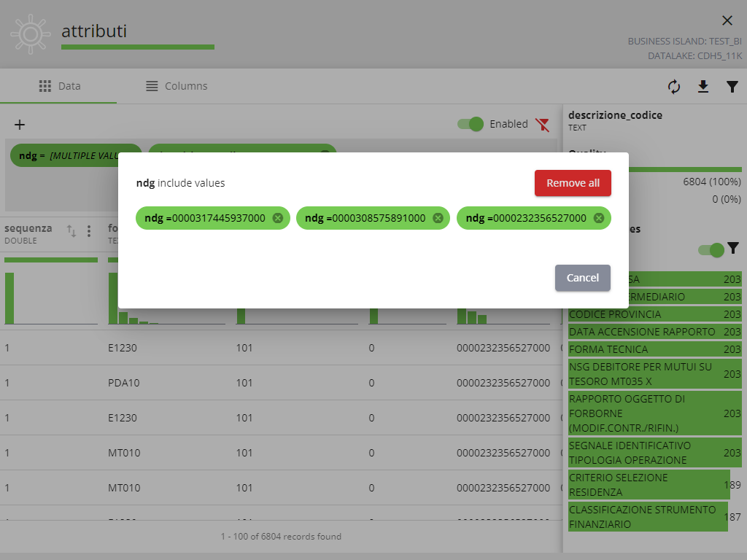
Task: Sort by the sequenza column arrows
Action: (71, 231)
